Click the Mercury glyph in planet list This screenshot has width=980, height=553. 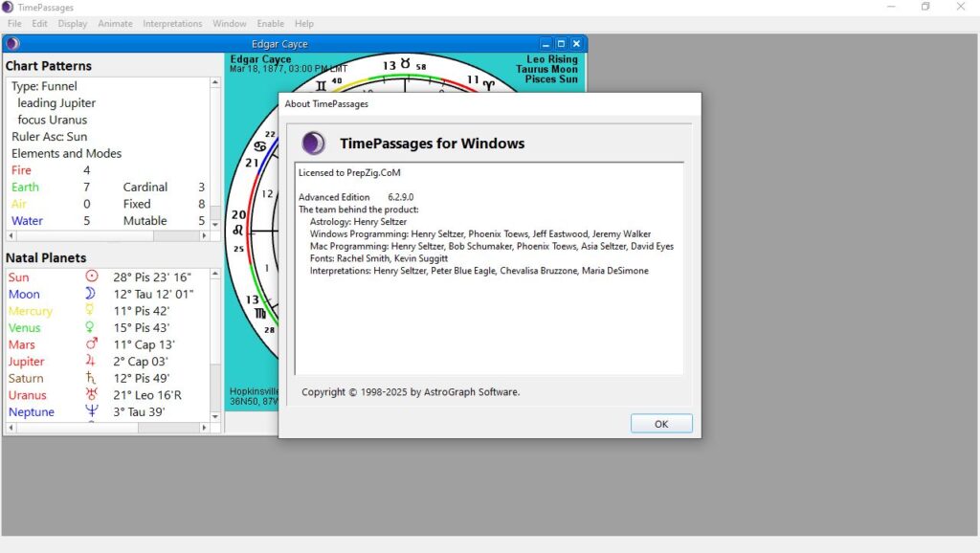[90, 310]
